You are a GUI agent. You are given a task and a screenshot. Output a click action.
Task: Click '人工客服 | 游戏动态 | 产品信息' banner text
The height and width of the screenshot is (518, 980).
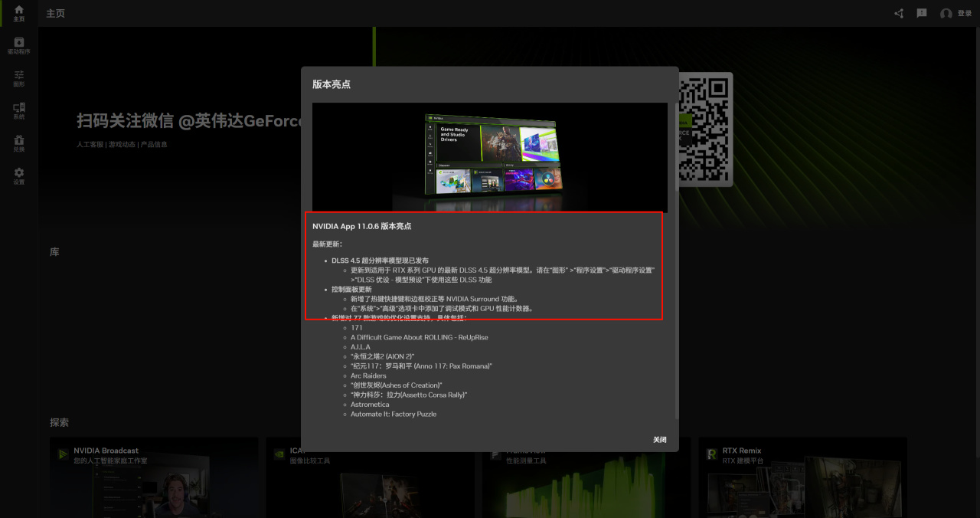122,144
